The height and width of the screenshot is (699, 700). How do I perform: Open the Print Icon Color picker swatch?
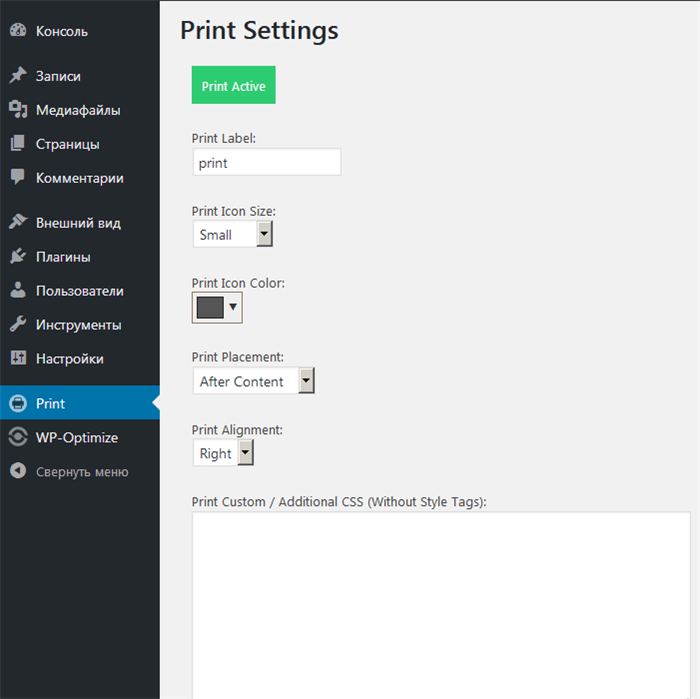point(210,308)
